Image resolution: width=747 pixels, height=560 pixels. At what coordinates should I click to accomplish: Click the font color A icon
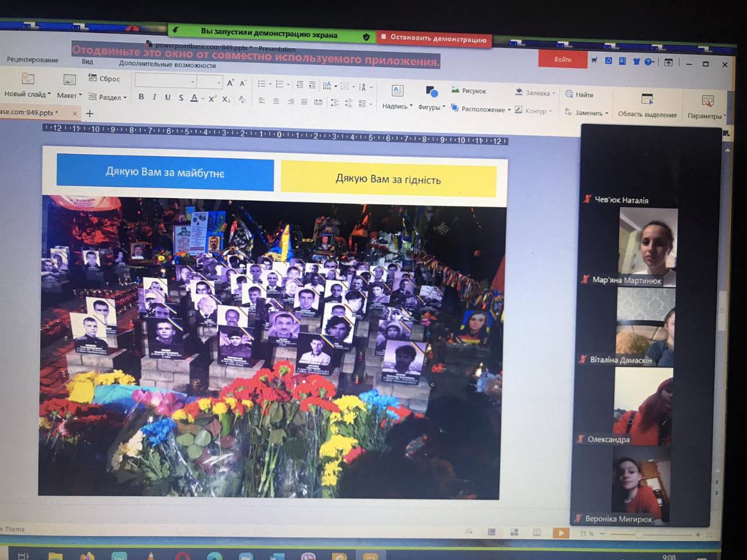194,98
